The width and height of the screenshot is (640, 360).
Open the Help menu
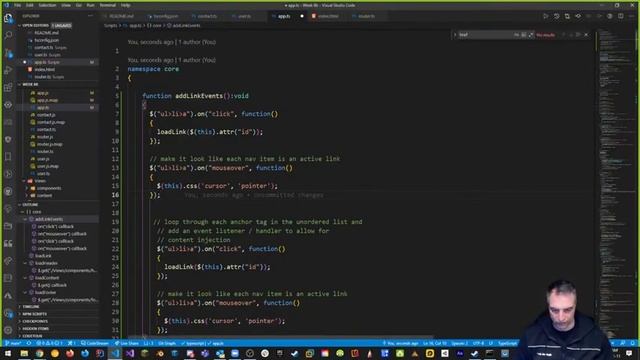126,5
